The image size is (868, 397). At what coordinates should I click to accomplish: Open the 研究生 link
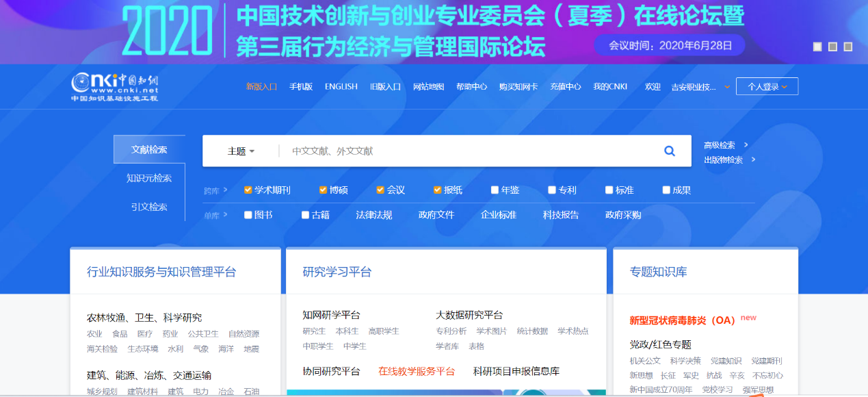(x=315, y=331)
